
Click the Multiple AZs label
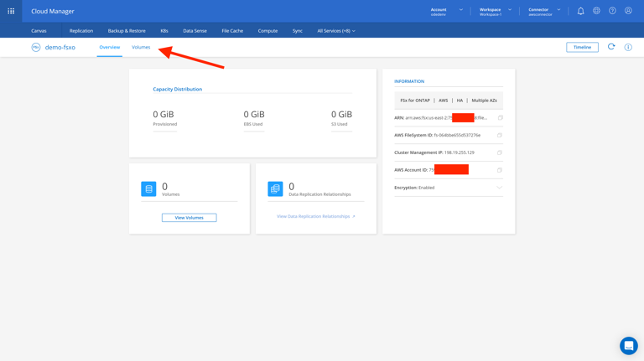pyautogui.click(x=484, y=101)
